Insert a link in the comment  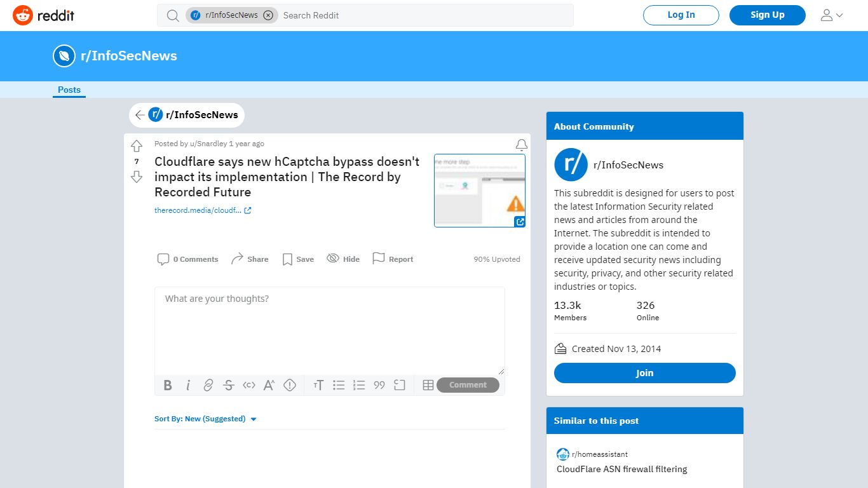tap(208, 385)
